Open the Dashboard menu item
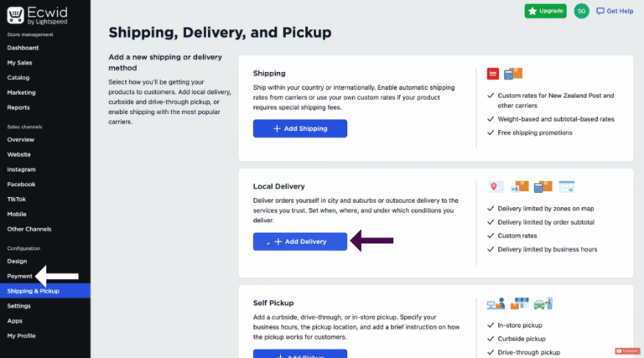Screen dimensions: 644x358 23,48
